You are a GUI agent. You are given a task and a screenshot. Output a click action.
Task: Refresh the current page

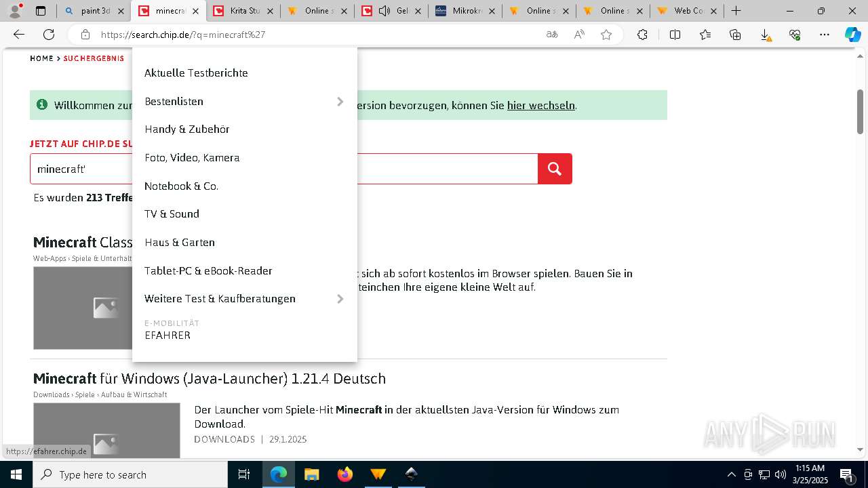point(49,35)
